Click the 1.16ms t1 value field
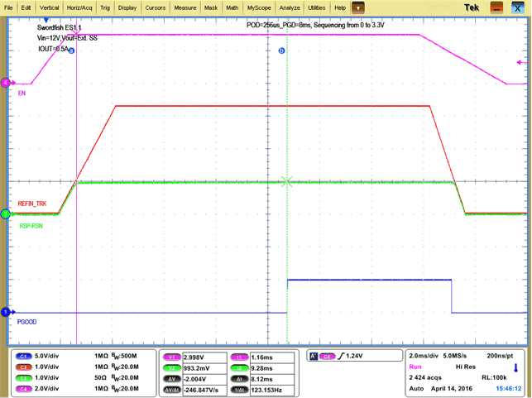Screen dimensions: 532x398 pyautogui.click(x=272, y=357)
